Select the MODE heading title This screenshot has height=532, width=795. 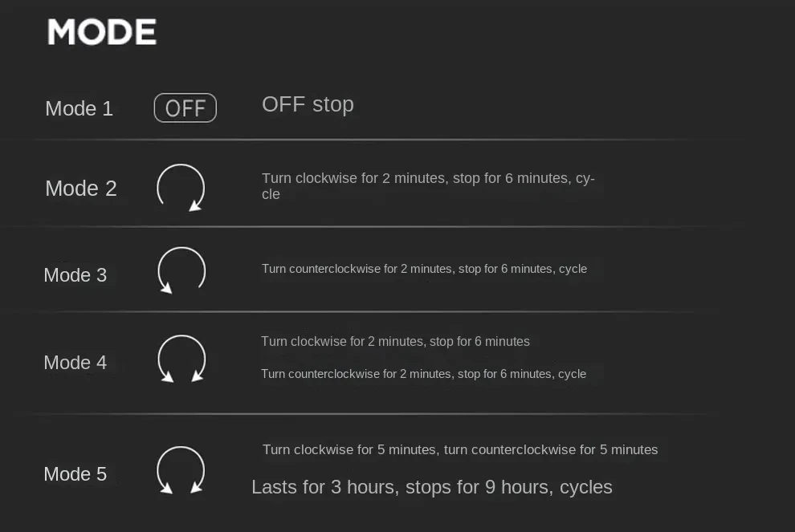[x=102, y=32]
